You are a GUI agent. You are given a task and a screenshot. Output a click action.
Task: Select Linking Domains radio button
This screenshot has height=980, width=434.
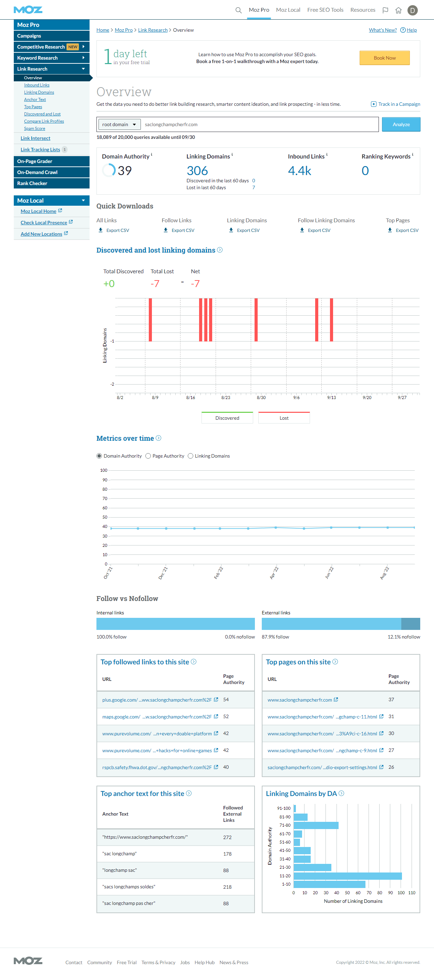tap(190, 456)
